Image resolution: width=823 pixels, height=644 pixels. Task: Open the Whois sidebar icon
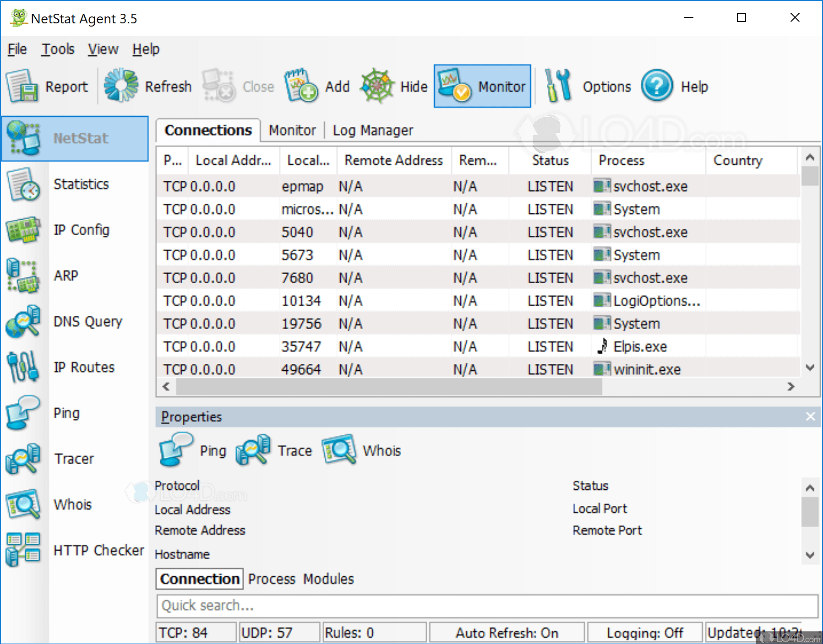click(23, 504)
